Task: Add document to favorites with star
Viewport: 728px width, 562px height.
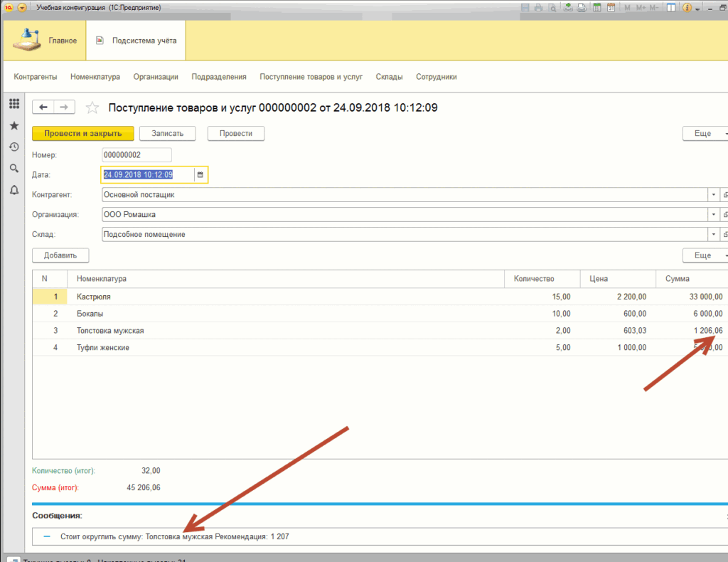Action: click(92, 107)
